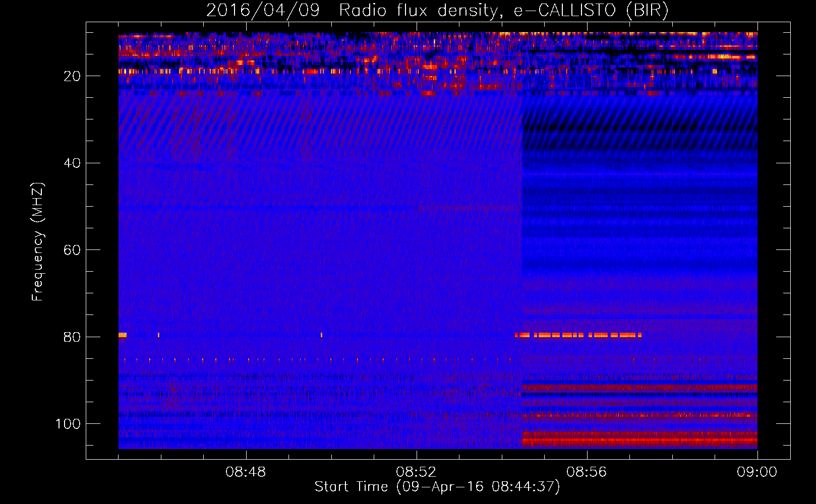Click the 09:00 time tick label
The image size is (816, 504).
pyautogui.click(x=757, y=472)
